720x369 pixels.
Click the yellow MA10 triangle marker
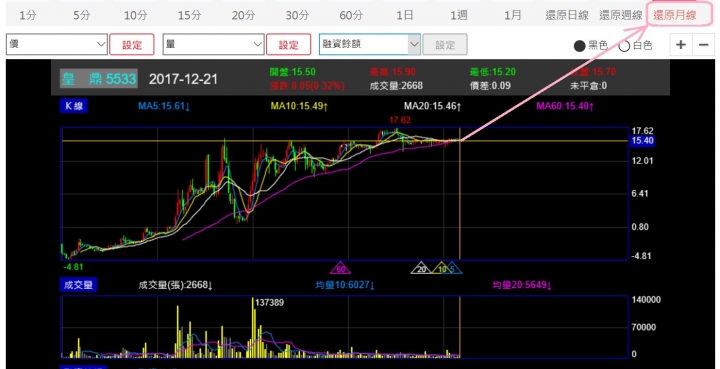click(x=441, y=268)
